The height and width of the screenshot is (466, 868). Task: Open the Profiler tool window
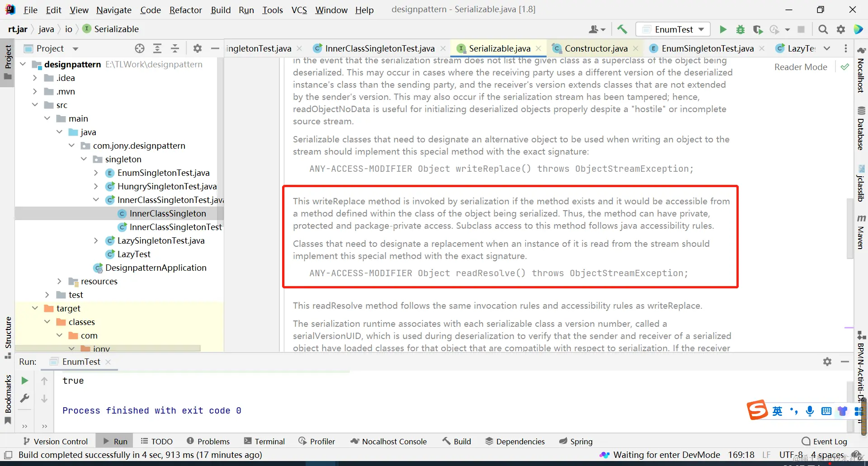[x=317, y=441]
